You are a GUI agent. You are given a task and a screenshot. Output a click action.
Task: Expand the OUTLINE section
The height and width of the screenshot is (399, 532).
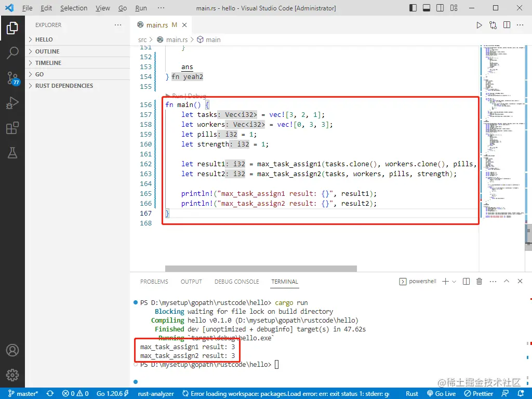[77, 51]
